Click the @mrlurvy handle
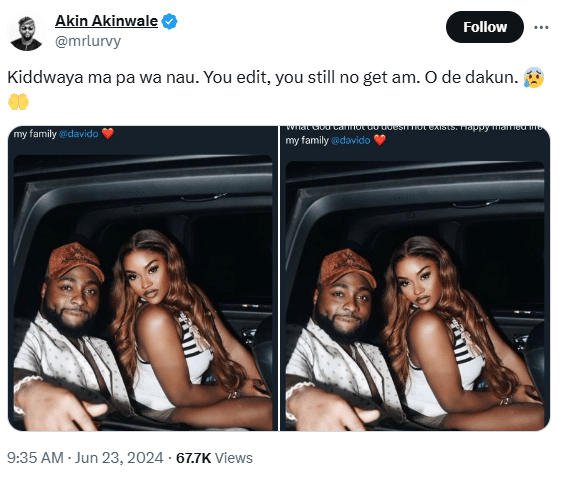The image size is (564, 484). coord(88,41)
